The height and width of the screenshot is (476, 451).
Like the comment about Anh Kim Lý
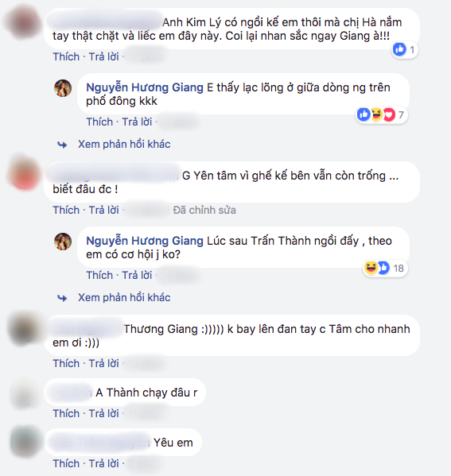click(x=66, y=56)
